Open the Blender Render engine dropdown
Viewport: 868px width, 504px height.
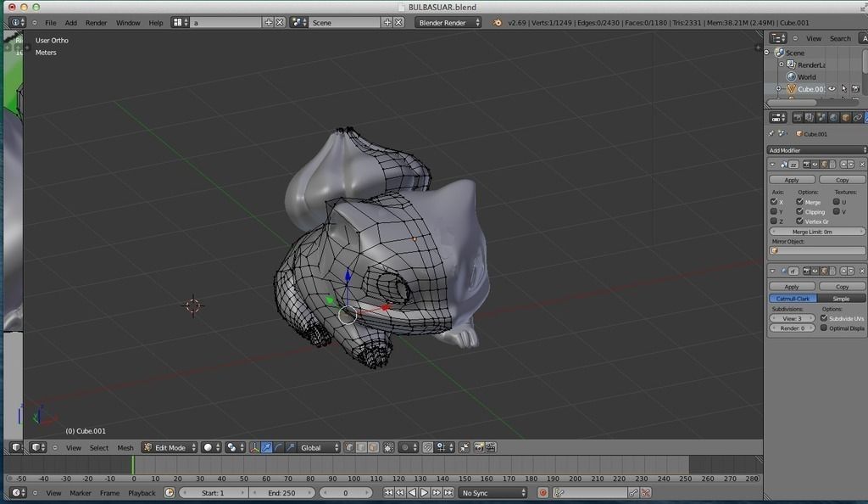(448, 22)
